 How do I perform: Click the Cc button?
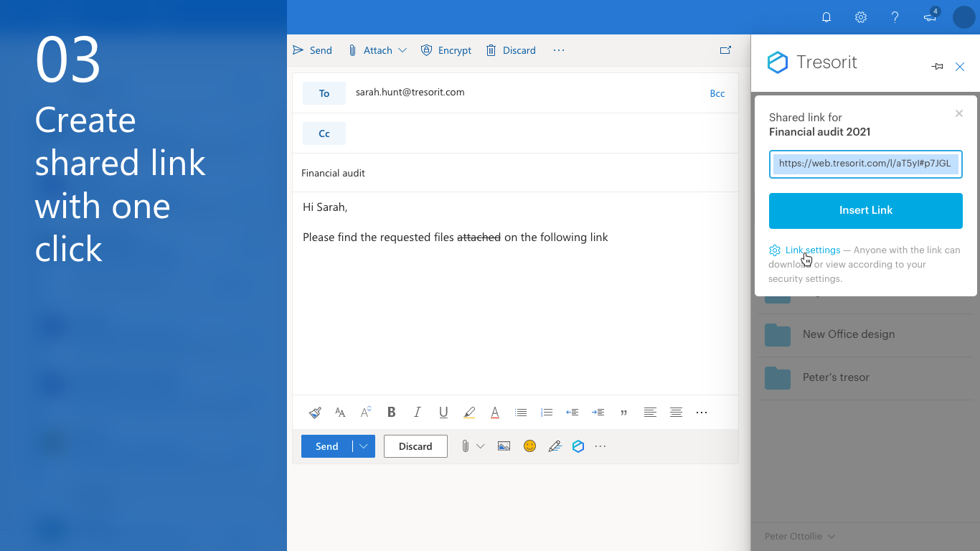click(324, 133)
